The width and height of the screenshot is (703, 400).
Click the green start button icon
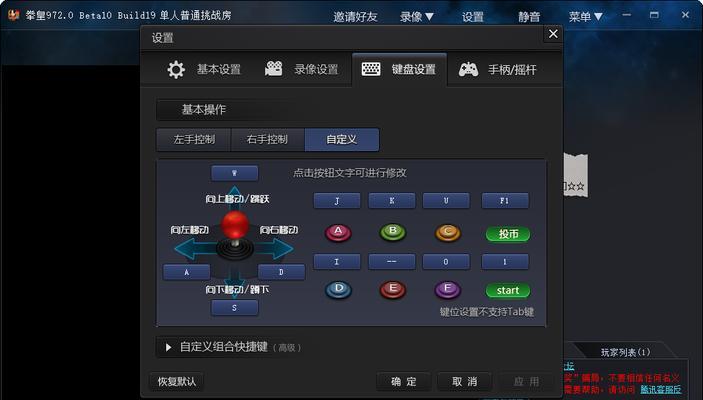coord(508,291)
